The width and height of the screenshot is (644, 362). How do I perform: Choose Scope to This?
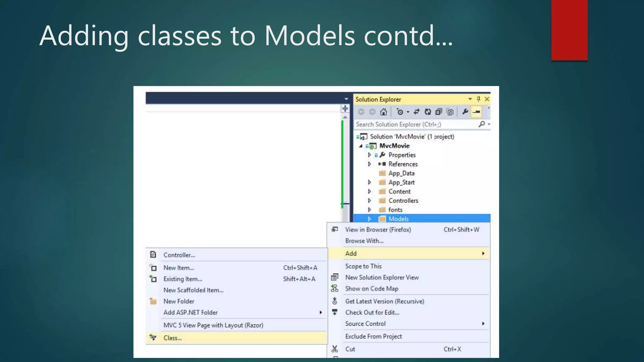[x=409, y=266]
